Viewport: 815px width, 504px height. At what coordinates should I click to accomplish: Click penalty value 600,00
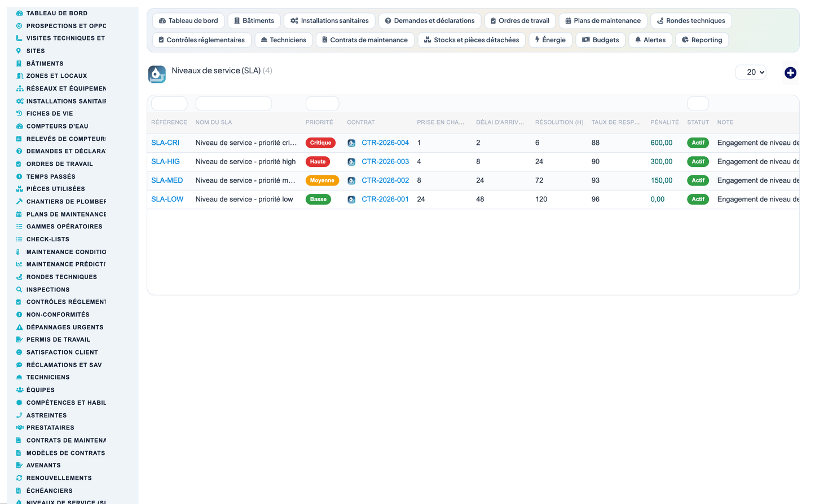coord(662,143)
